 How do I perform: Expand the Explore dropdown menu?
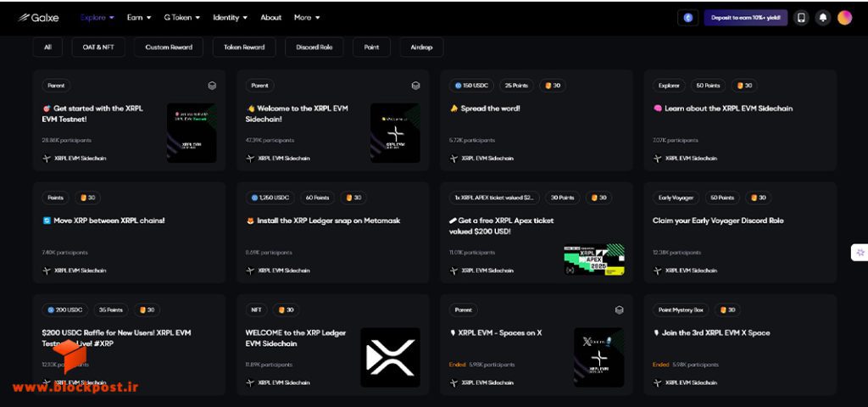click(x=97, y=18)
